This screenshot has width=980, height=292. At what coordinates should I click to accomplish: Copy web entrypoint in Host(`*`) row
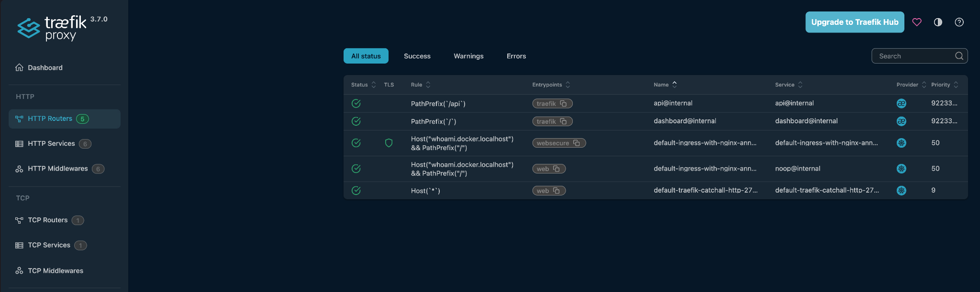point(557,191)
